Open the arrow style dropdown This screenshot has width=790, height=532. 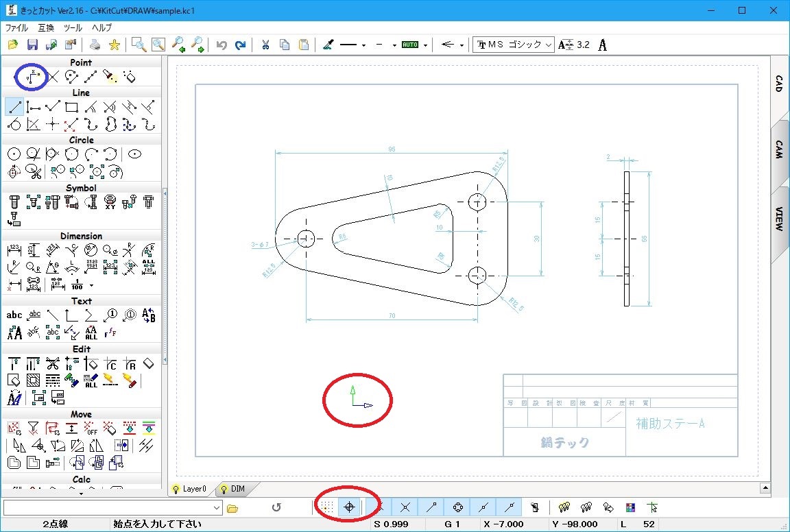[x=462, y=45]
